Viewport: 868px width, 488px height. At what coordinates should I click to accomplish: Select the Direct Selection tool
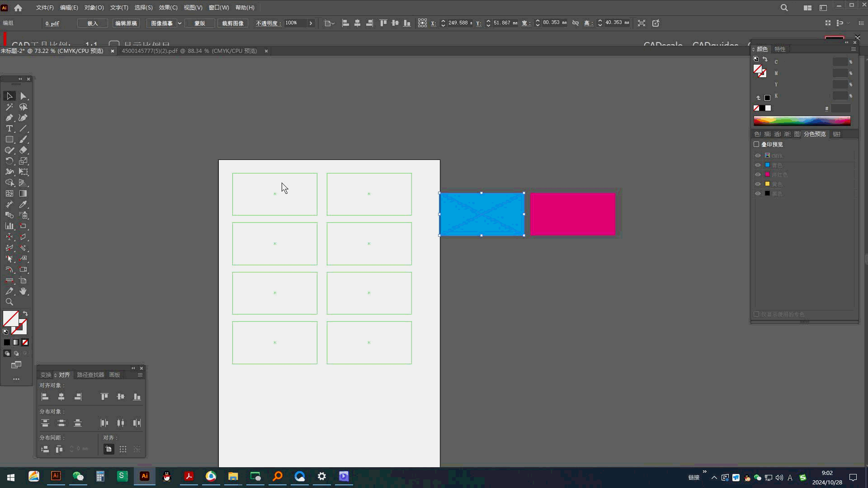(x=23, y=96)
